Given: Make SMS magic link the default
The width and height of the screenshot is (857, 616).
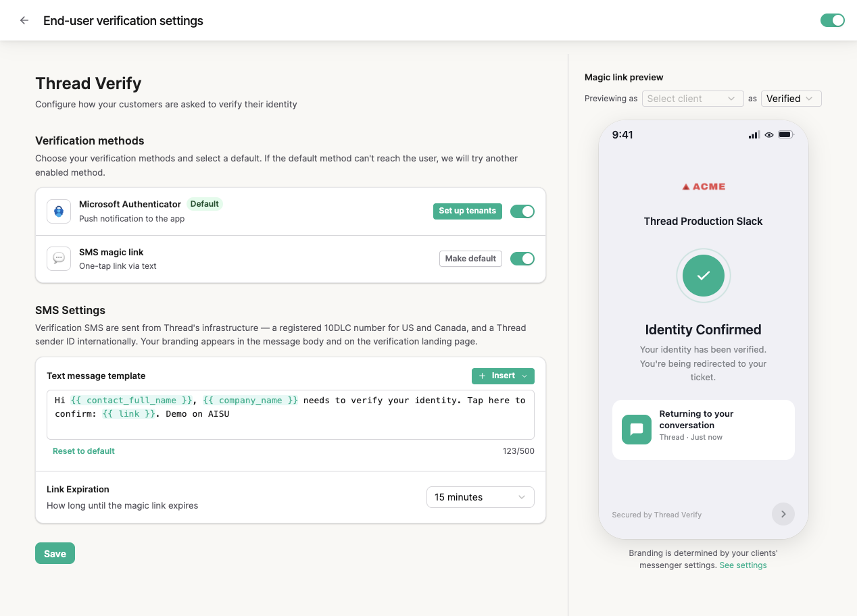Looking at the screenshot, I should (470, 259).
